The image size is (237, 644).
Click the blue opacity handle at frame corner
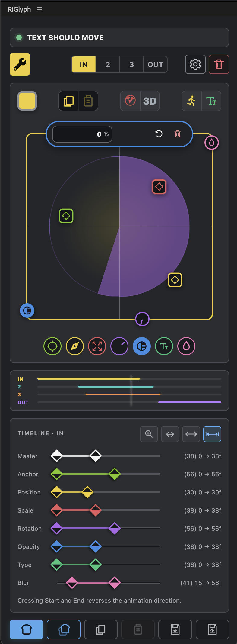[27, 311]
